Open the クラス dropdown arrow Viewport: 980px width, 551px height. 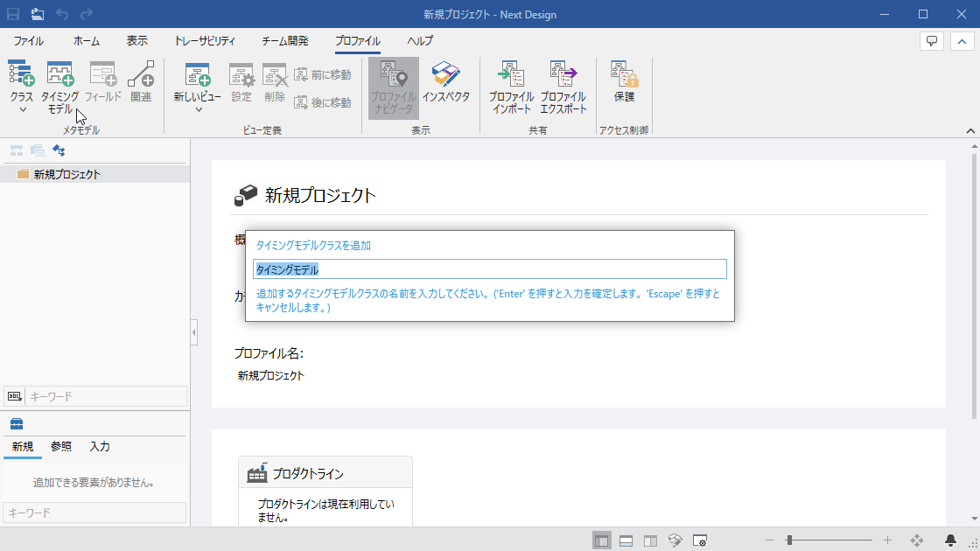pyautogui.click(x=23, y=110)
